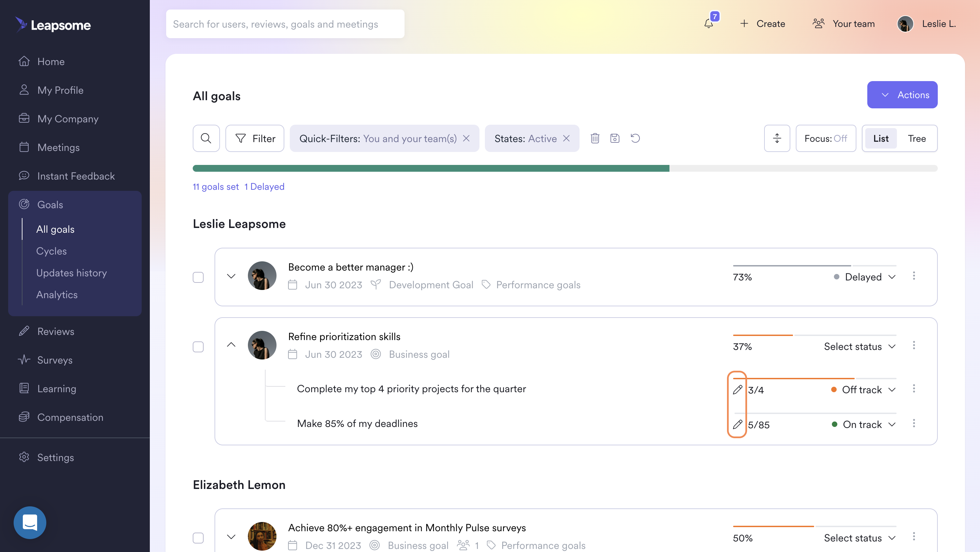Expand the 'Achieve 80%+ engagement' goal

(x=231, y=537)
